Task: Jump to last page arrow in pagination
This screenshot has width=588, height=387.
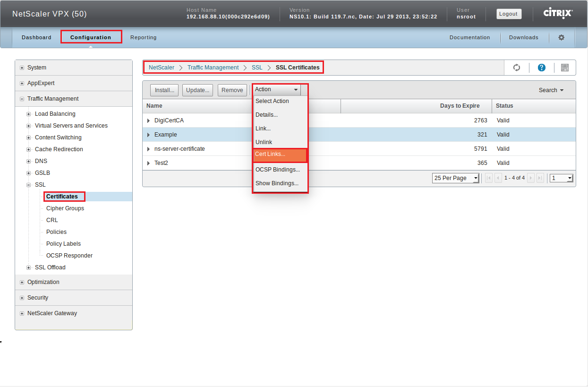Action: coord(540,178)
